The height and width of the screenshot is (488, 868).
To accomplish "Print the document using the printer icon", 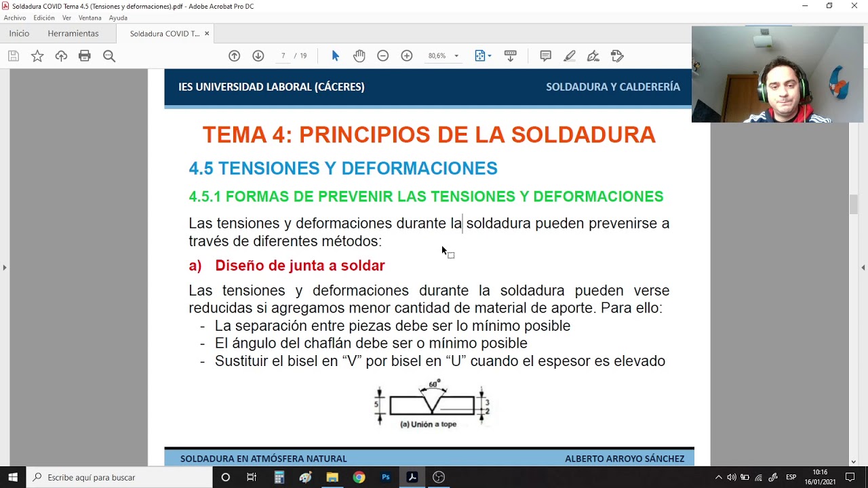I will tap(85, 56).
